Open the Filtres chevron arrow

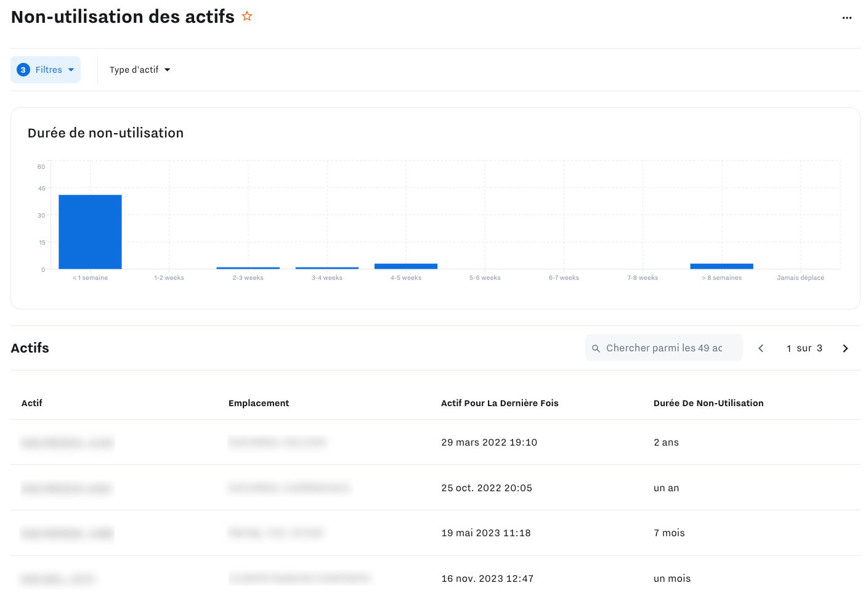(72, 70)
